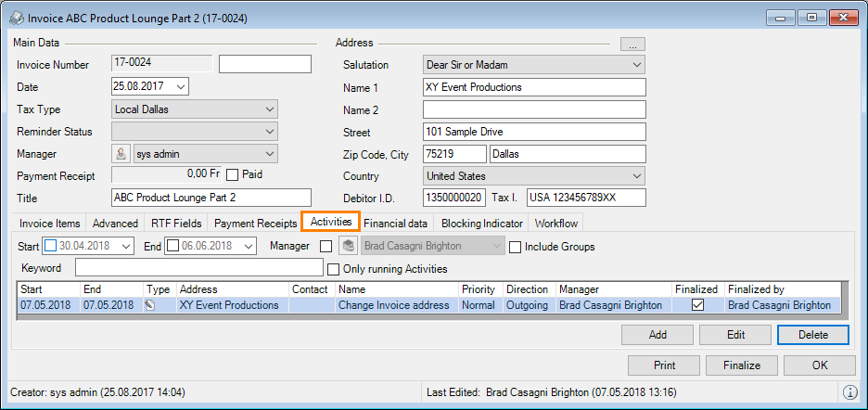Click the Finalize button

pyautogui.click(x=741, y=365)
